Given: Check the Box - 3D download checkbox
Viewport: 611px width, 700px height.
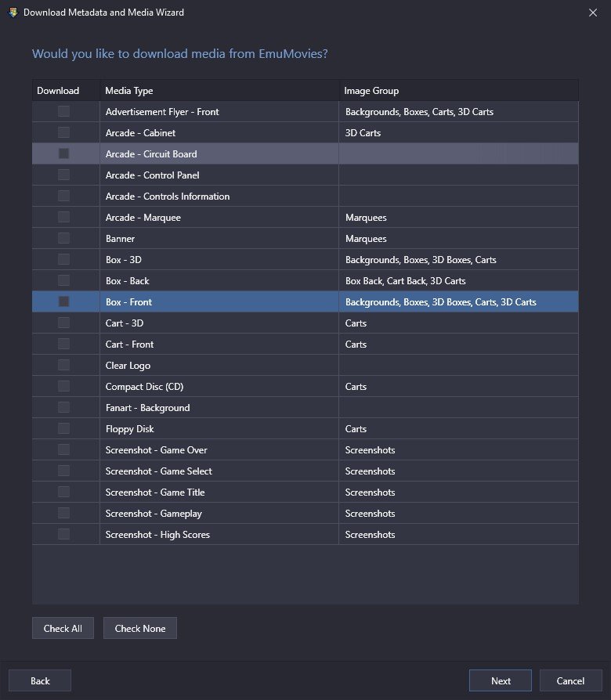Looking at the screenshot, I should 64,259.
